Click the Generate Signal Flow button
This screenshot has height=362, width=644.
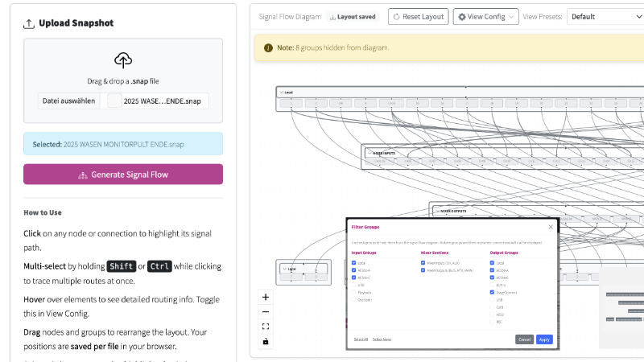point(123,175)
